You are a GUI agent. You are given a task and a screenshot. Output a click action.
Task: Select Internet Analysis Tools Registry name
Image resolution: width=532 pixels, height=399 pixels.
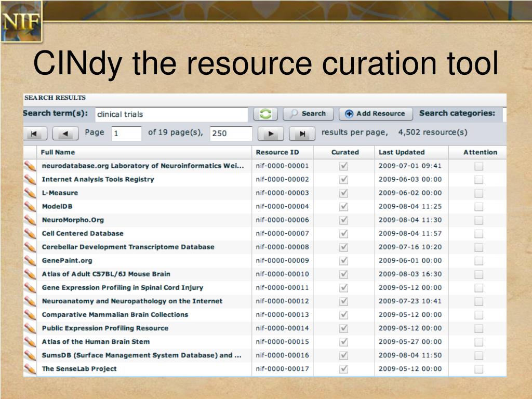click(x=98, y=179)
